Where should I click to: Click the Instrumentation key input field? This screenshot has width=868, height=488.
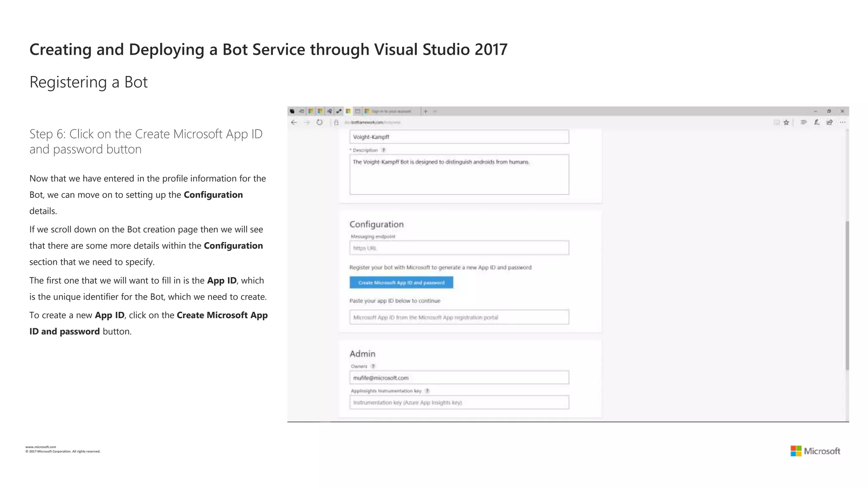[459, 402]
